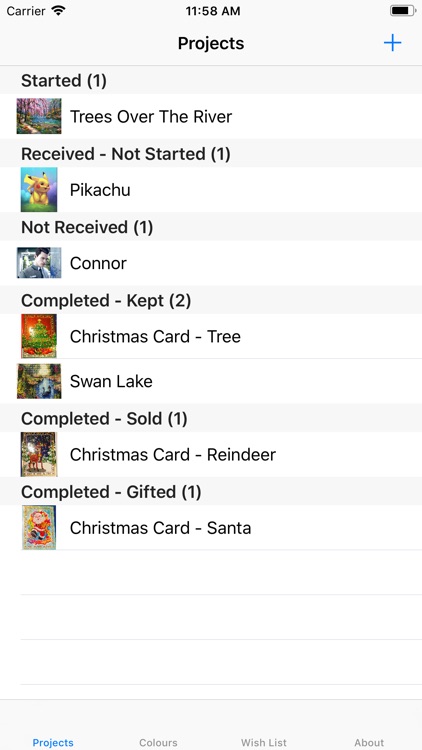Switch to the Colours tab

click(158, 742)
